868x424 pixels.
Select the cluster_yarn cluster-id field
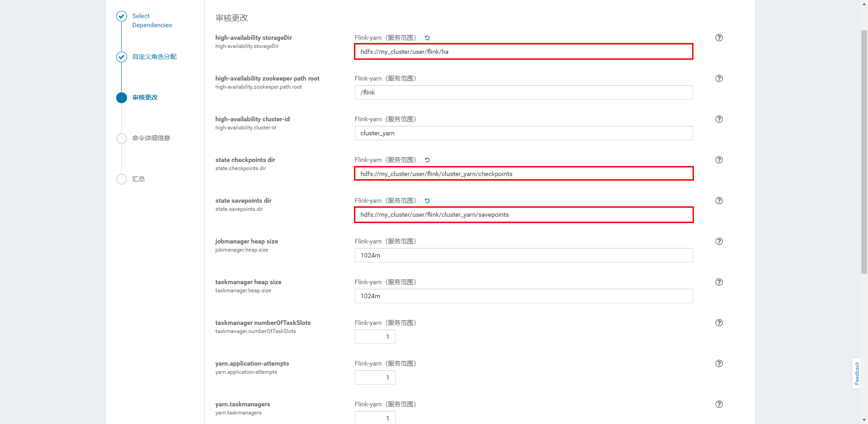pyautogui.click(x=523, y=133)
